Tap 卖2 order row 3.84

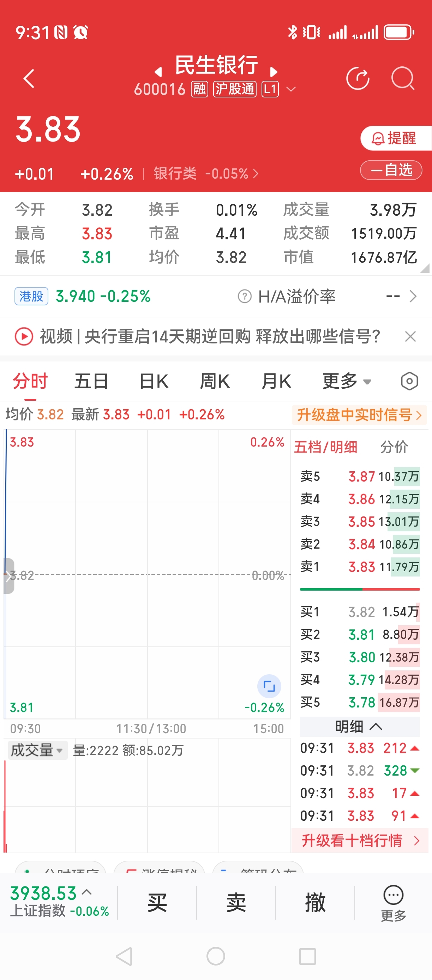360,544
